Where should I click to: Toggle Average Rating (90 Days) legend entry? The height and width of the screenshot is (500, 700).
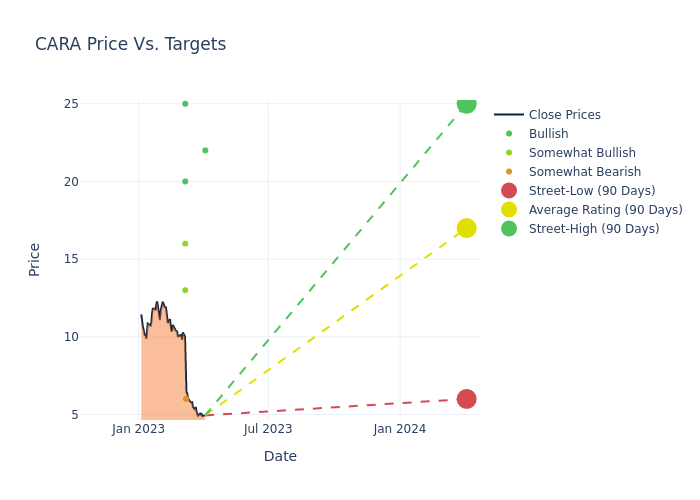[x=605, y=210]
